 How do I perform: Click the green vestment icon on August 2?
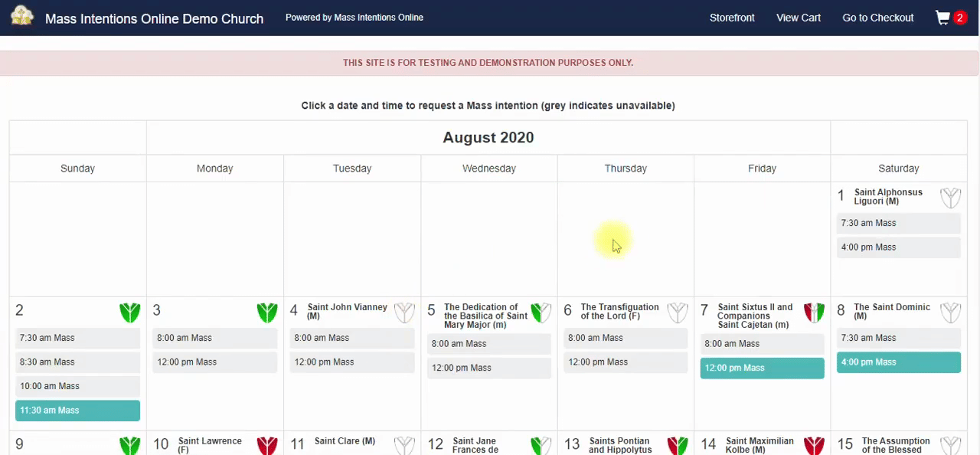[x=129, y=313]
